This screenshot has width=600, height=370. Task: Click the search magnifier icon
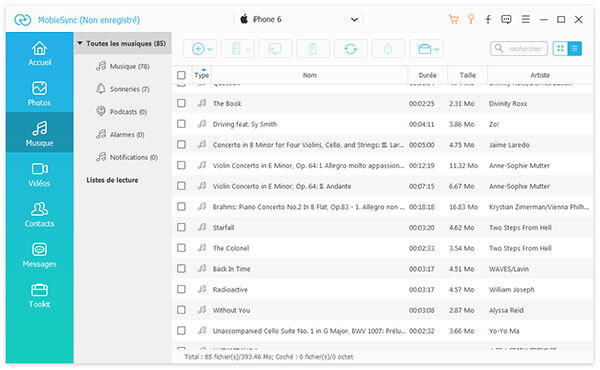499,48
